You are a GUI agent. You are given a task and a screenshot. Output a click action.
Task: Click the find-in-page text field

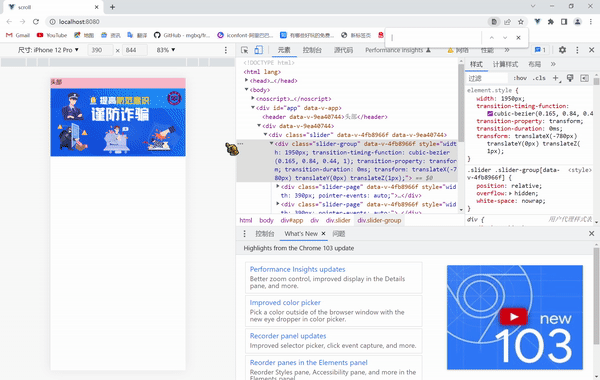tap(434, 38)
